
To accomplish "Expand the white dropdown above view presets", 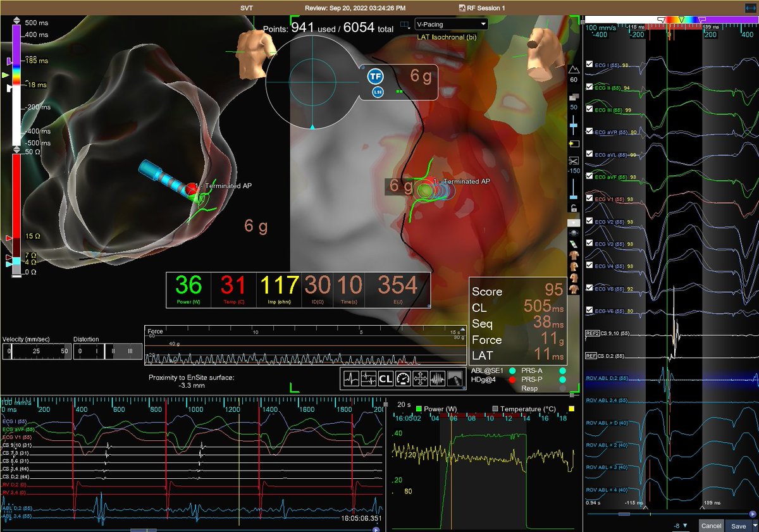I will click(574, 223).
